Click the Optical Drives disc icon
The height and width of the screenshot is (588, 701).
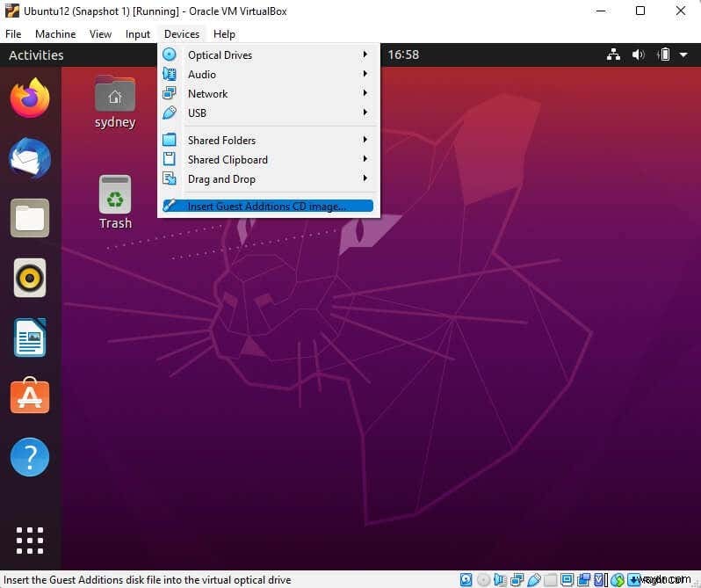pos(170,54)
